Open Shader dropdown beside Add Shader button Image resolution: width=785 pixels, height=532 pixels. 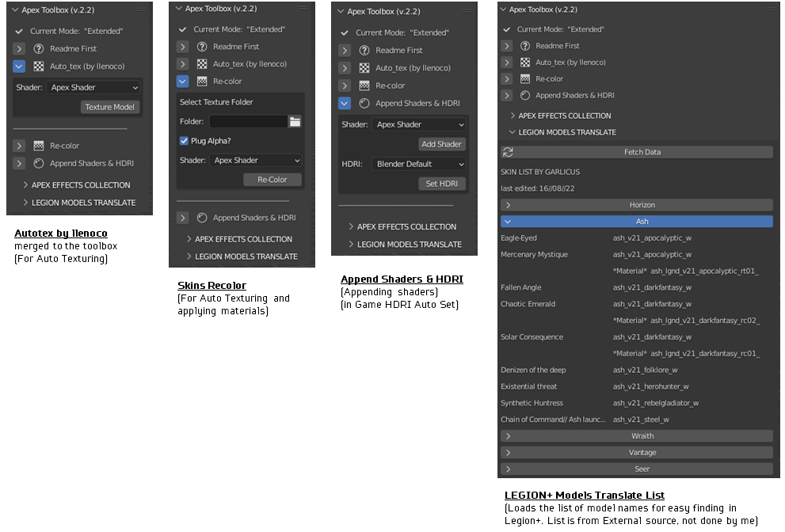pyautogui.click(x=420, y=124)
